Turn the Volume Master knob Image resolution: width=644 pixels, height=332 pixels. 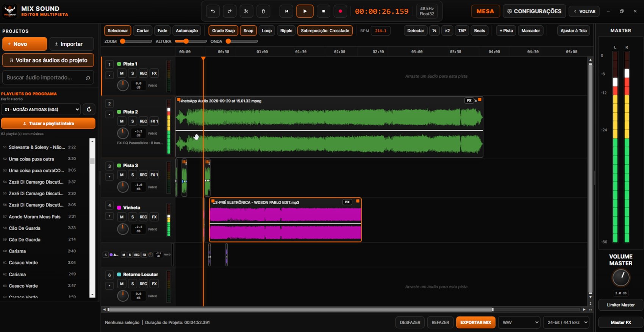click(x=621, y=278)
